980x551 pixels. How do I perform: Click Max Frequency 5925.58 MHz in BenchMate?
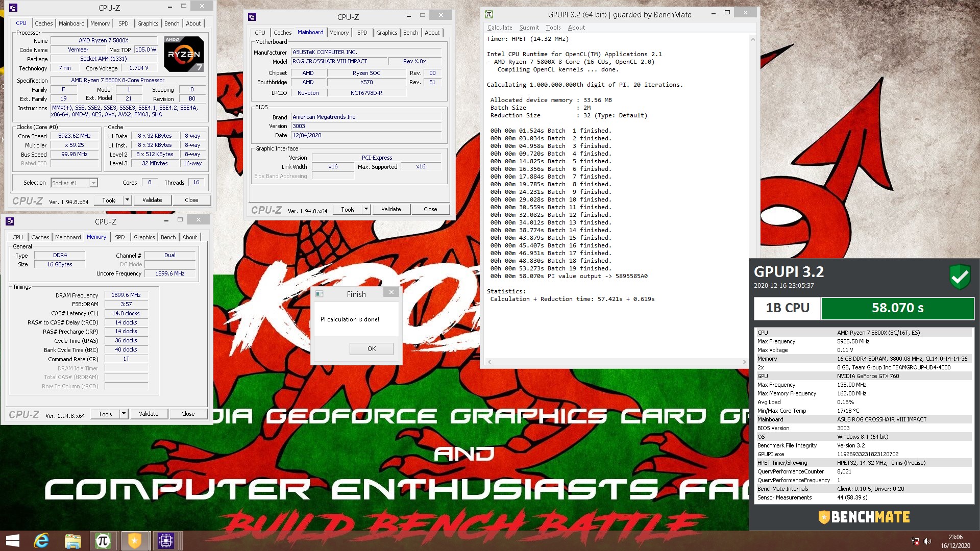[864, 341]
